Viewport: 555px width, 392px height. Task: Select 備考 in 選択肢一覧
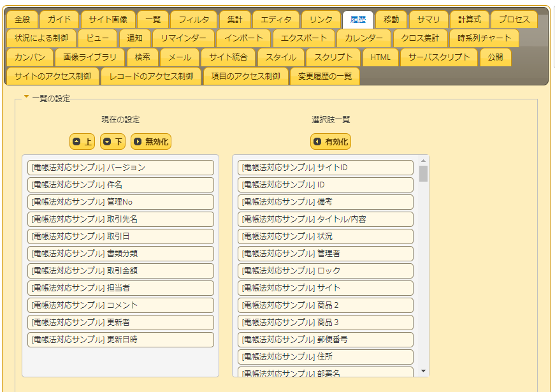point(326,202)
